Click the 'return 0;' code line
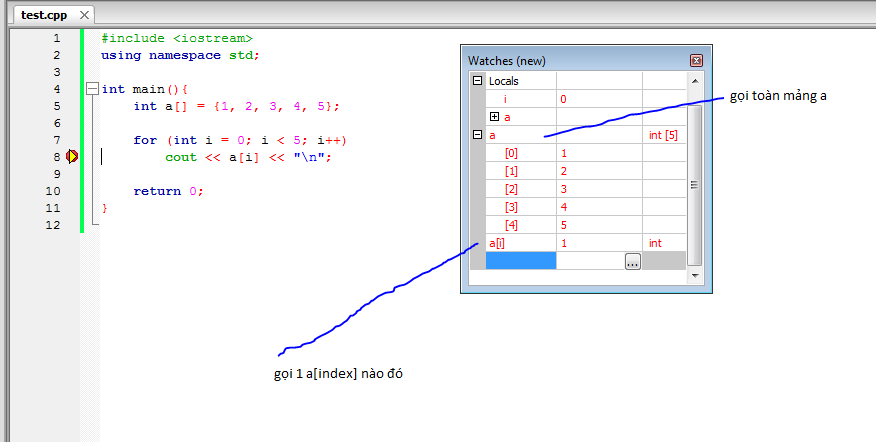876x442 pixels. [168, 191]
